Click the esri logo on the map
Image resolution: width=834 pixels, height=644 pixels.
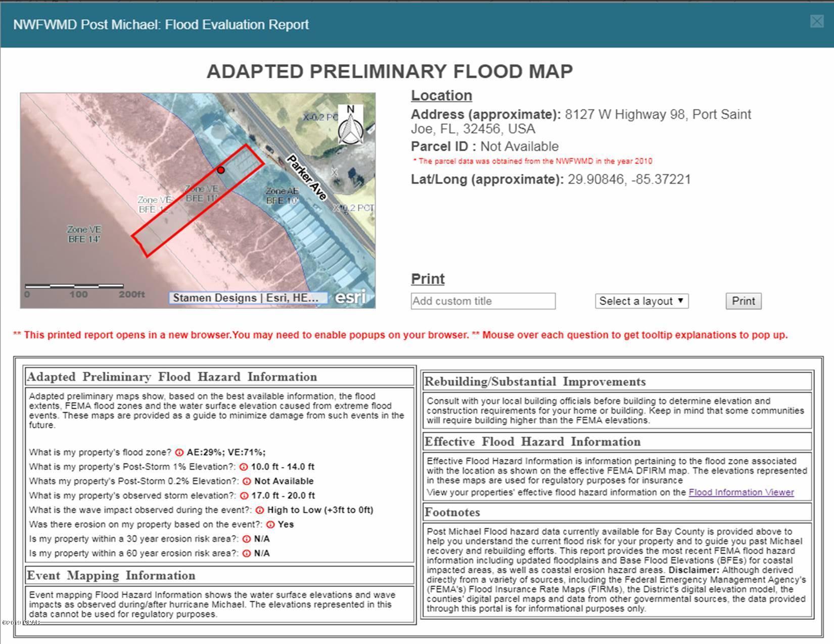[350, 298]
